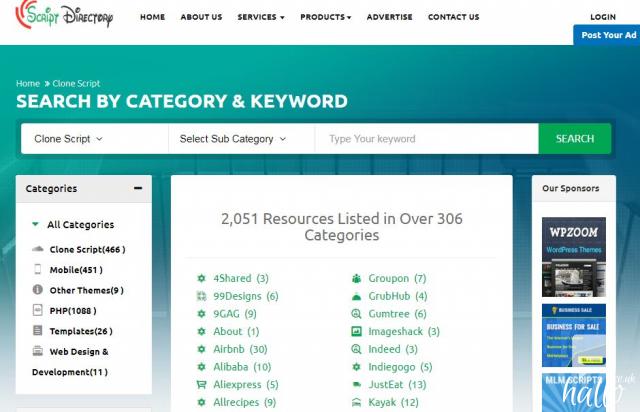Viewport: 640px width, 412px height.
Task: Open the Imageshack (3) listing link
Action: [x=404, y=332]
